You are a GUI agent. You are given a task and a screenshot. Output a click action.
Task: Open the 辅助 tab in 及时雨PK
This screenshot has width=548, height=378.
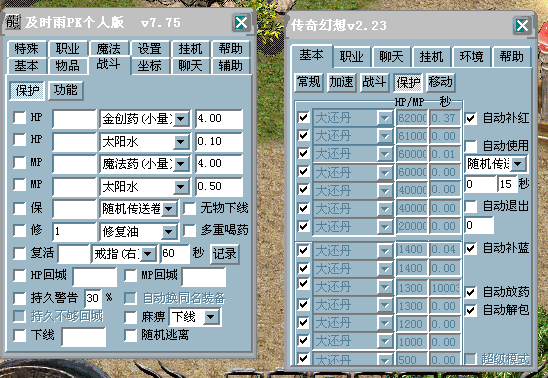coord(231,66)
